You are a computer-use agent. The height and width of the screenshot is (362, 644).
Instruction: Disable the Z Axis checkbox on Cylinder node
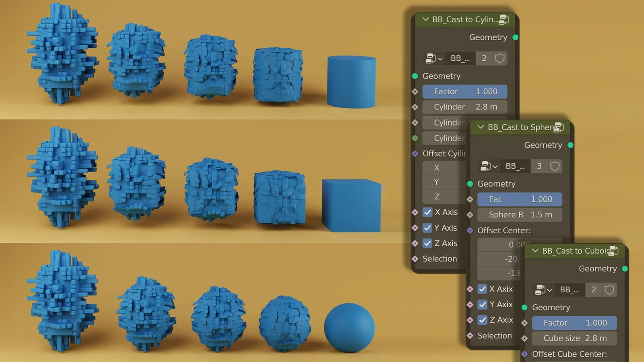point(427,243)
